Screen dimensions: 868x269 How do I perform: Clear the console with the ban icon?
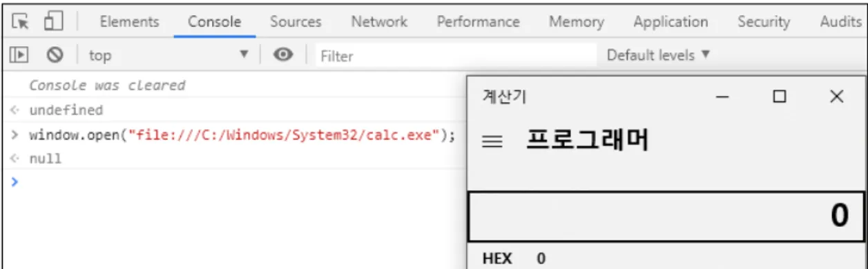(55, 55)
